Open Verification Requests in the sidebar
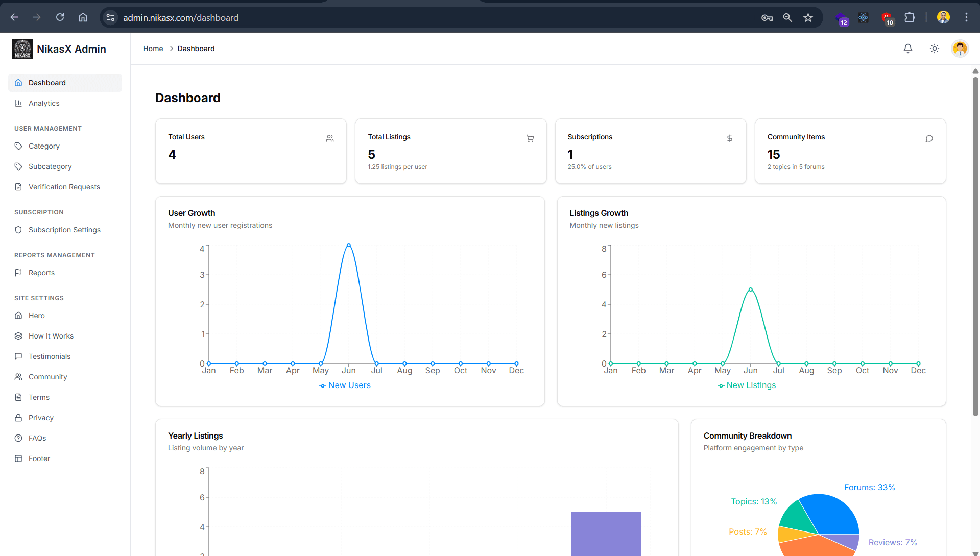The width and height of the screenshot is (980, 556). tap(65, 187)
